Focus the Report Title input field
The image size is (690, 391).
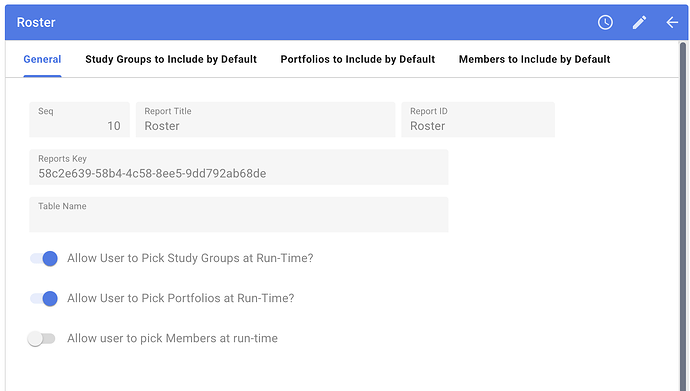[265, 120]
